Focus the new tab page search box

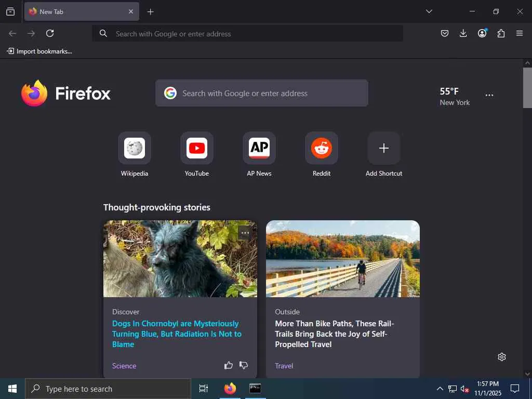click(x=262, y=93)
